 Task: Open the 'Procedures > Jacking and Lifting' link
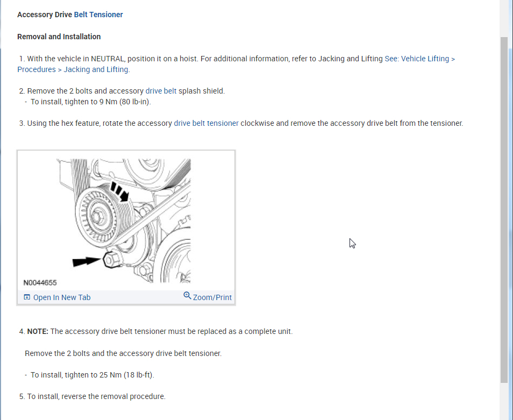click(x=74, y=70)
